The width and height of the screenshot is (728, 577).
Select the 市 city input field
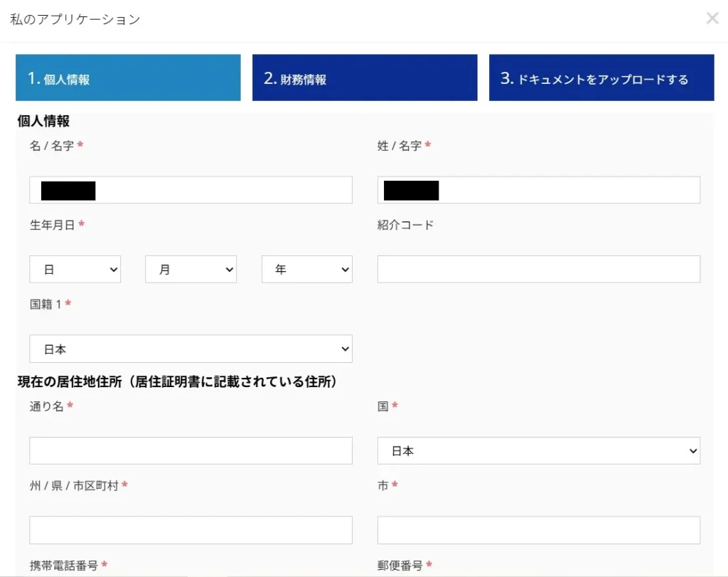click(x=538, y=530)
